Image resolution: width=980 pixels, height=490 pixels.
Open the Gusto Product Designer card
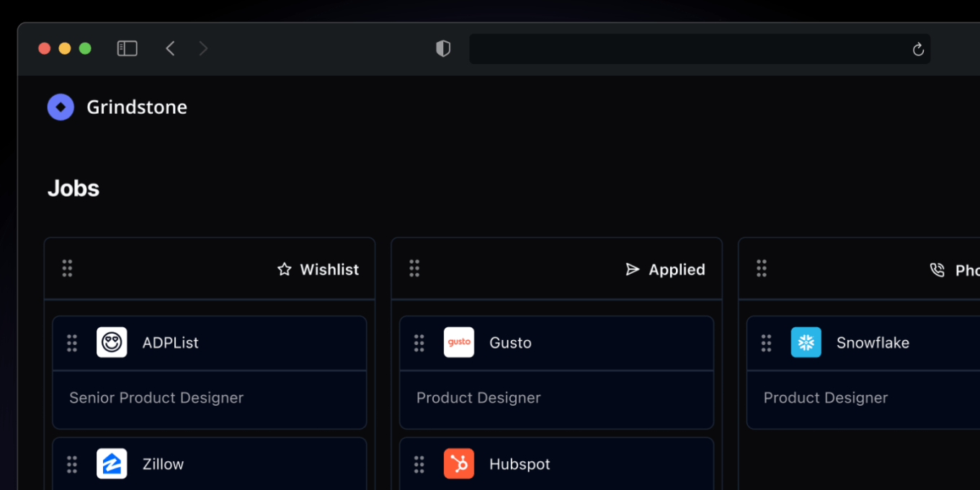click(x=478, y=398)
